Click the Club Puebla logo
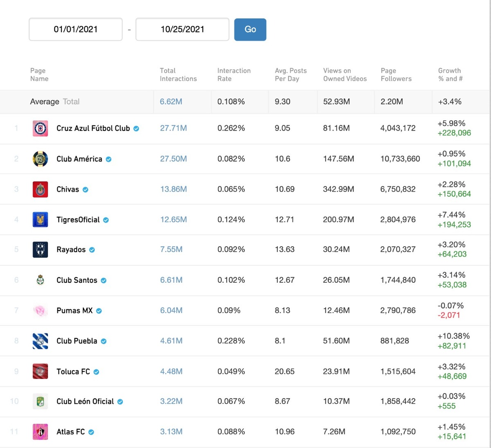 pyautogui.click(x=40, y=341)
